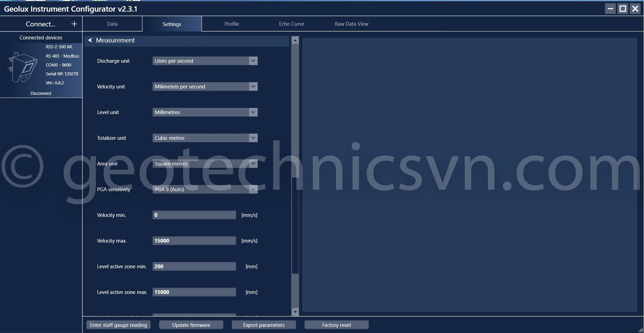Open the Echo Curve tab
Screen dimensions: 644x333
tap(291, 24)
